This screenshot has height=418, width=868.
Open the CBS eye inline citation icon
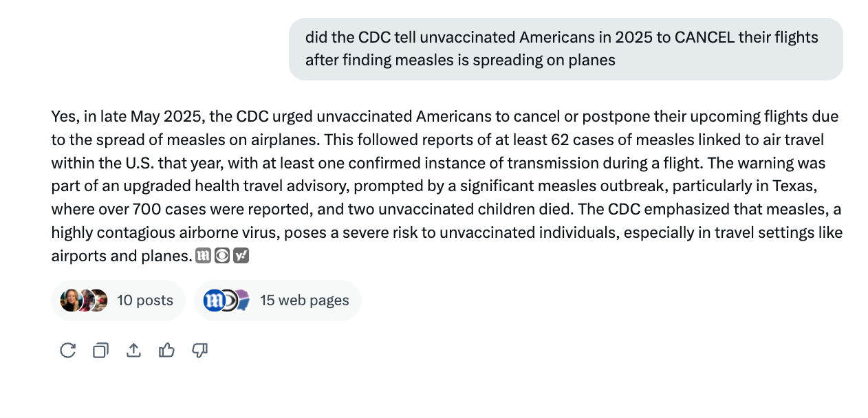[x=221, y=256]
